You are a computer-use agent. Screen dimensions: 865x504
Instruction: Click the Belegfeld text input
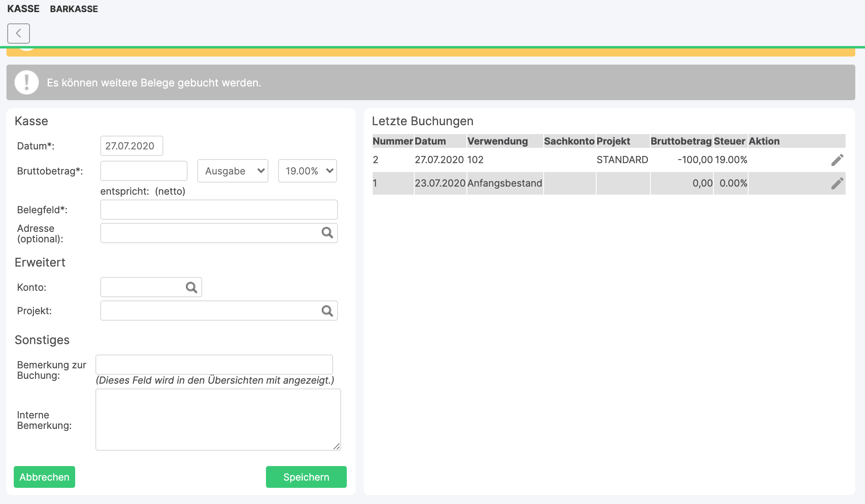(x=219, y=210)
